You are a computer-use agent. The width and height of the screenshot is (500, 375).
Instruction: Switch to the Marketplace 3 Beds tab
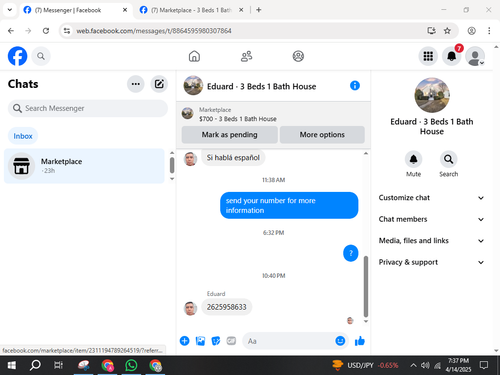191,10
